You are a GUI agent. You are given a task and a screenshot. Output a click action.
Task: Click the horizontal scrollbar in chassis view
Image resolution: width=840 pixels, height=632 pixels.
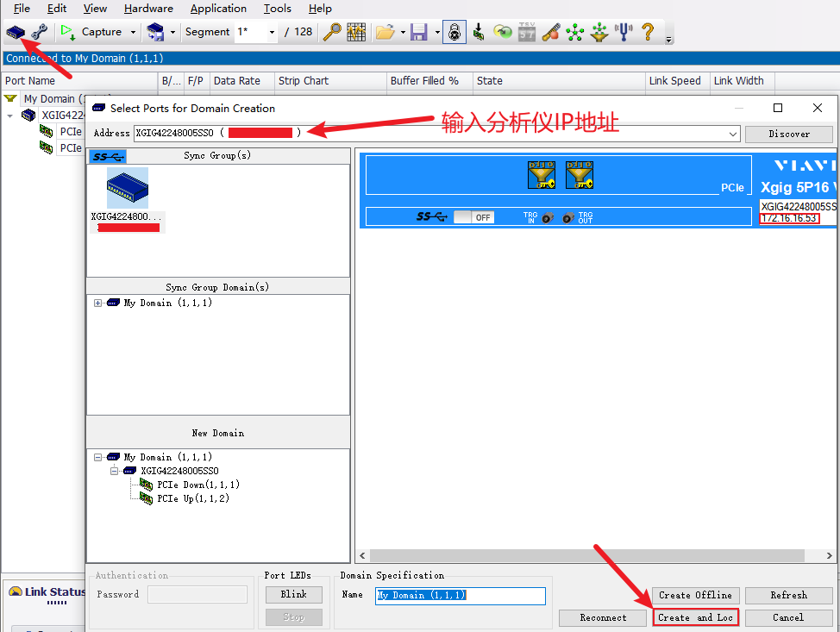coord(587,556)
